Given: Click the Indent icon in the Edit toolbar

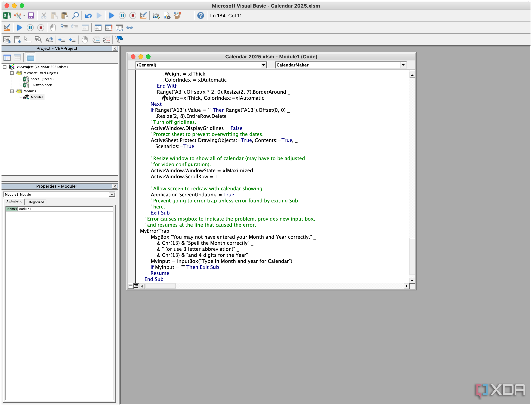Looking at the screenshot, I should tap(62, 40).
